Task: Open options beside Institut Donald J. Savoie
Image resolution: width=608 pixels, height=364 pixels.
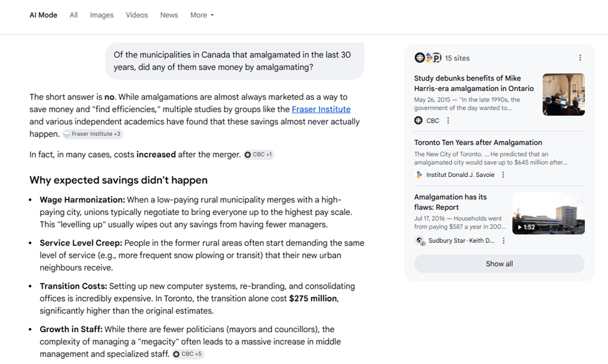Action: click(x=503, y=175)
